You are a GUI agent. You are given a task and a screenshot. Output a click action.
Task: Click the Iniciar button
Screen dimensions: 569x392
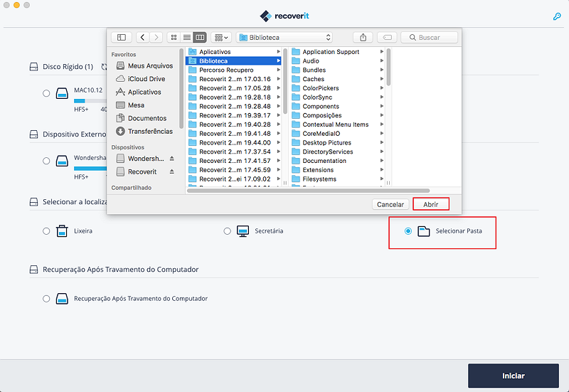pyautogui.click(x=513, y=376)
